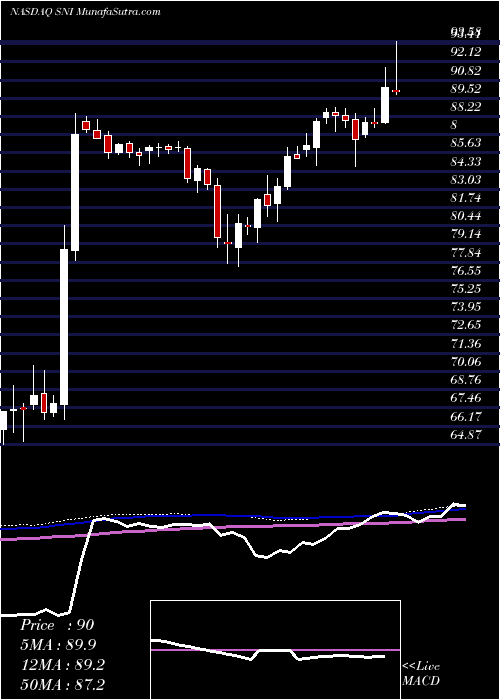This screenshot has width=500, height=700.
Task: Click the 77.84 price axis label
Action: pos(466,252)
